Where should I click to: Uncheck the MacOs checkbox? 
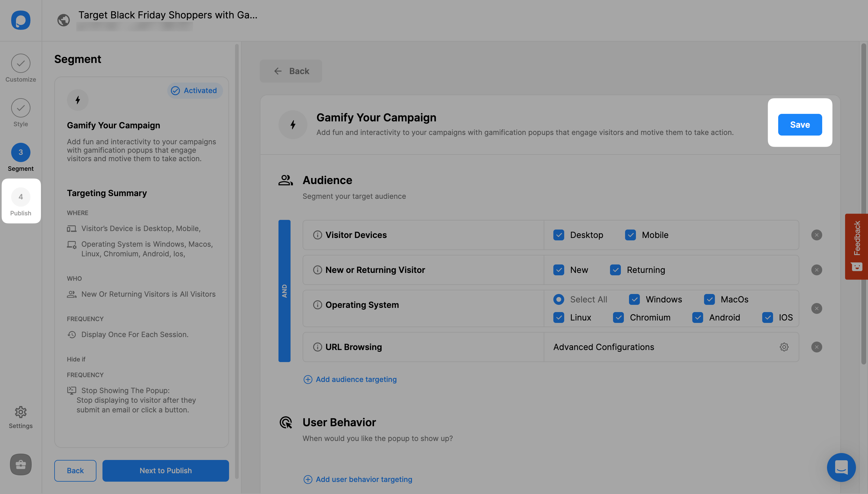coord(709,300)
